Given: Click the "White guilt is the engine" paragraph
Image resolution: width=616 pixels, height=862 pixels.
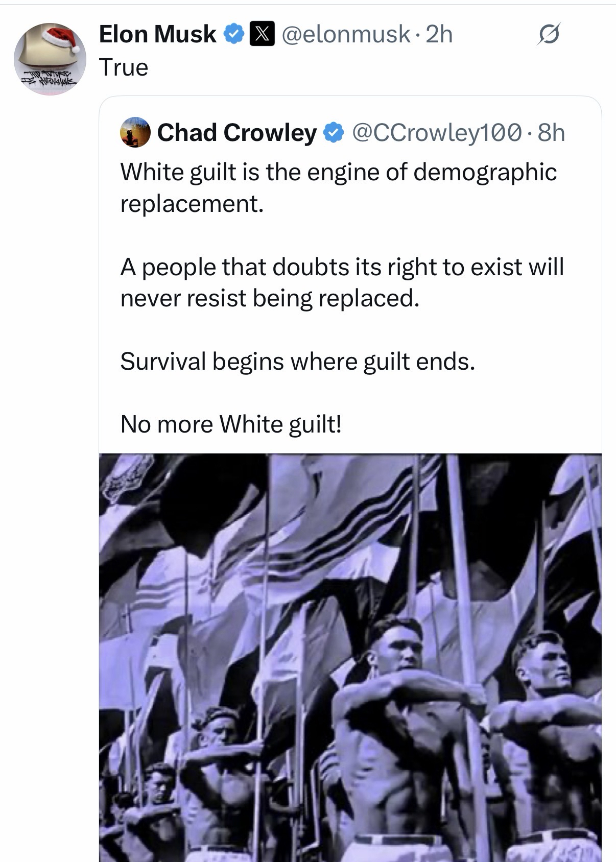Looking at the screenshot, I should pos(338,187).
